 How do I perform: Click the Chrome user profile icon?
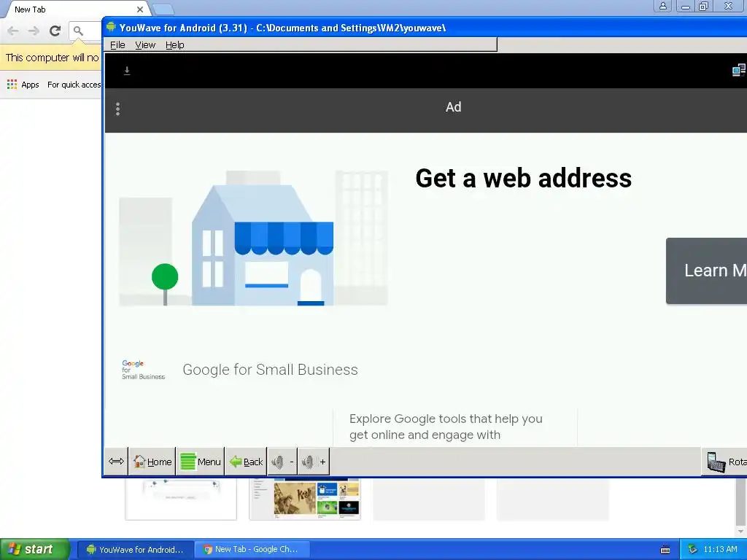pyautogui.click(x=662, y=6)
